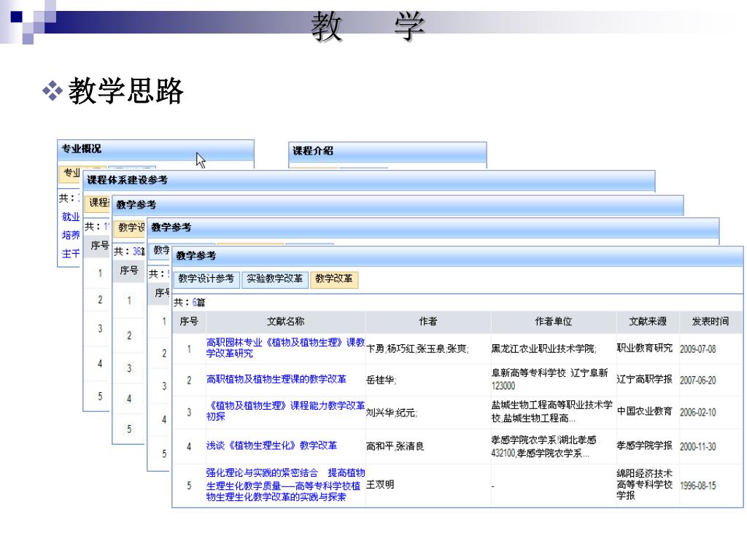Click the source 孝感学院学报
Screen dimensions: 747x560
coord(645,446)
